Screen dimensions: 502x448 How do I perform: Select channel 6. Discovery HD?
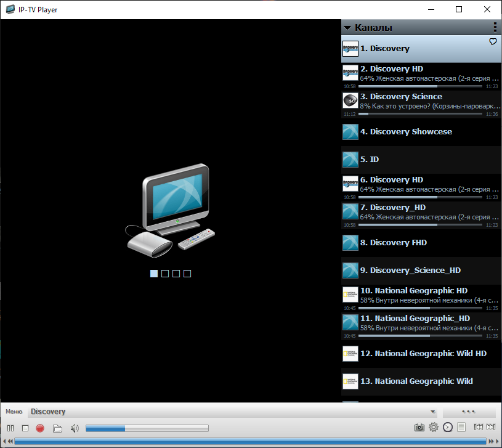[421, 187]
